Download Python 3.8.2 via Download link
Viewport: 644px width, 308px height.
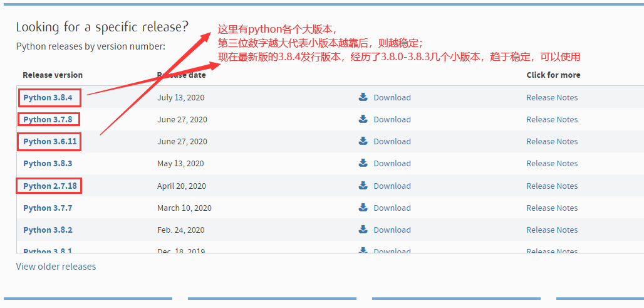[x=392, y=230]
